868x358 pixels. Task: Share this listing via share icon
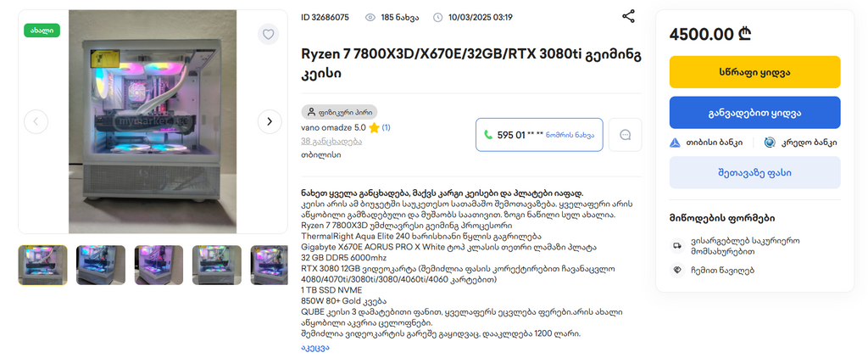tap(628, 16)
